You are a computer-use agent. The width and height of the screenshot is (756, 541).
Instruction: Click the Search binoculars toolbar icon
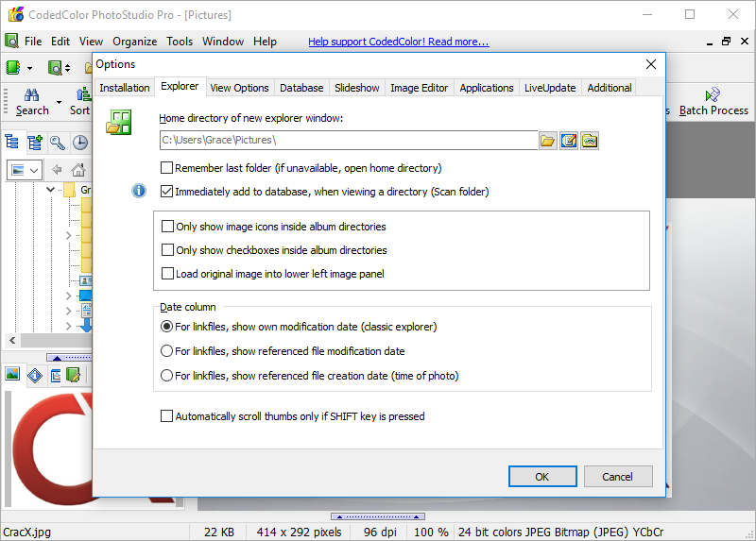point(32,94)
